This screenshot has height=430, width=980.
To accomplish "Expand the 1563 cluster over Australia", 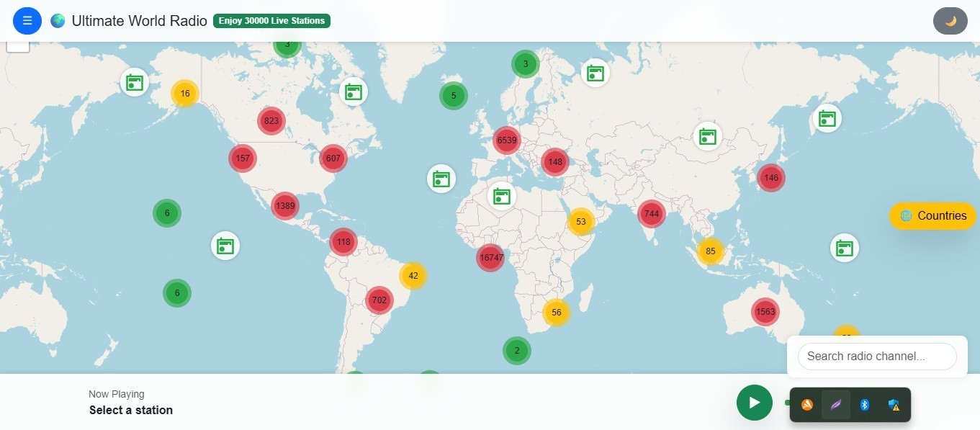I will 765,312.
